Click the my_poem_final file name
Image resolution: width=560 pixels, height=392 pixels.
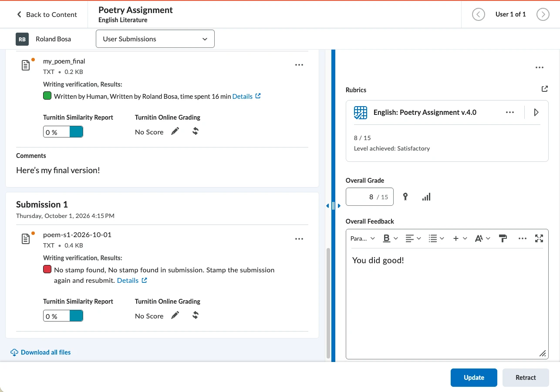(x=64, y=61)
